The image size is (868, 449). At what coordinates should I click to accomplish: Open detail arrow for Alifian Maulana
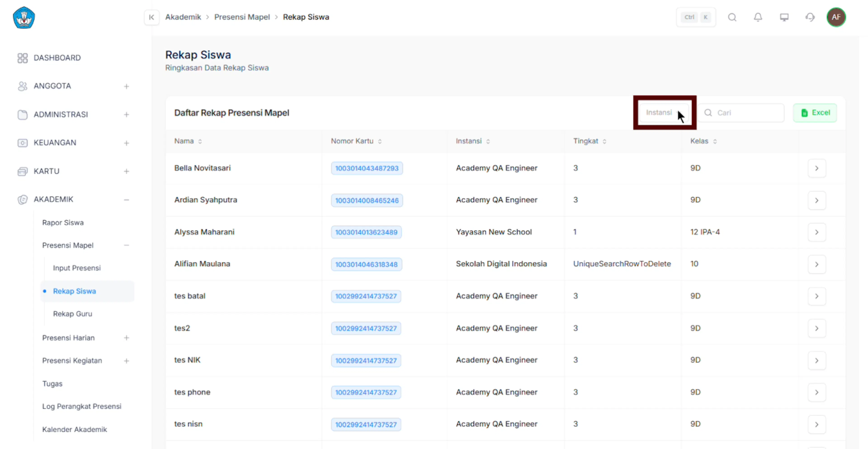pos(817,264)
